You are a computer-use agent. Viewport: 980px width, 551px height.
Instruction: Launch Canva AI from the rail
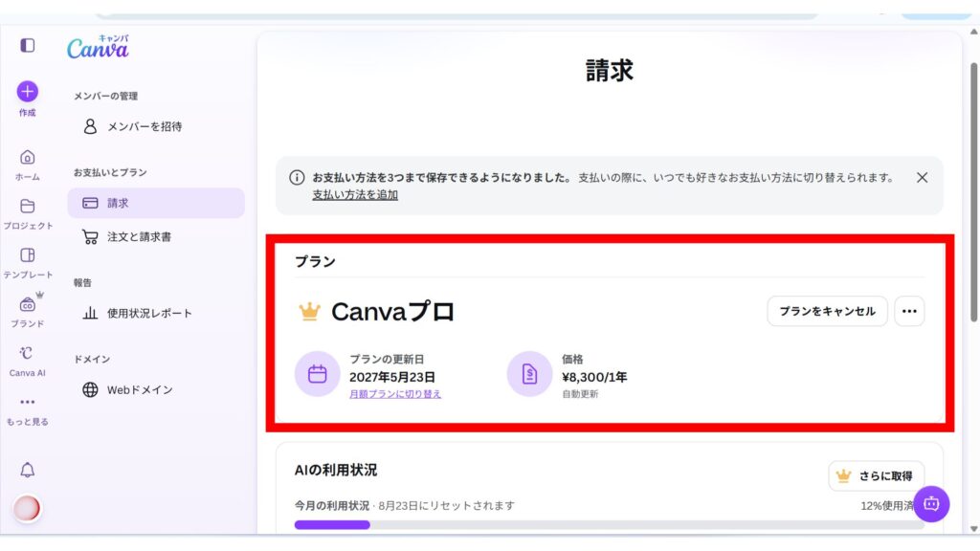[27, 361]
